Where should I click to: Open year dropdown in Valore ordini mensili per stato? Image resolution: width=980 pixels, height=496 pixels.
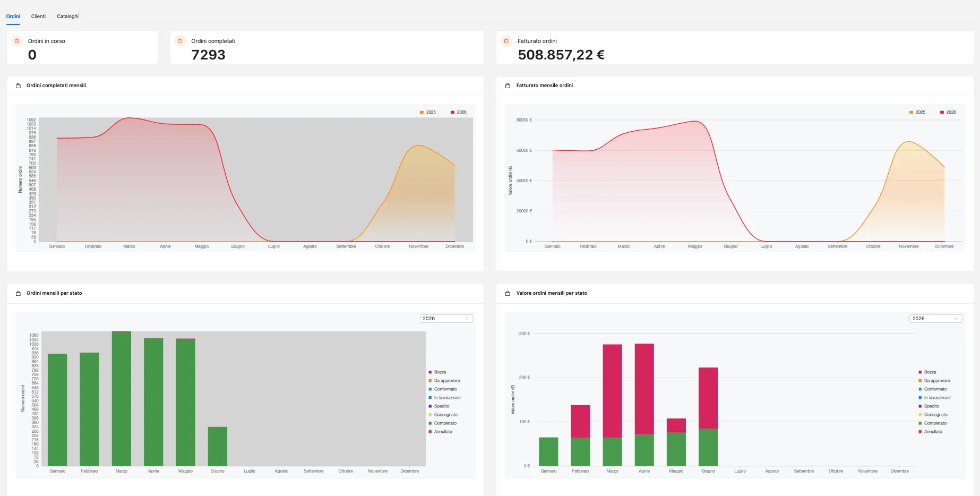(935, 319)
